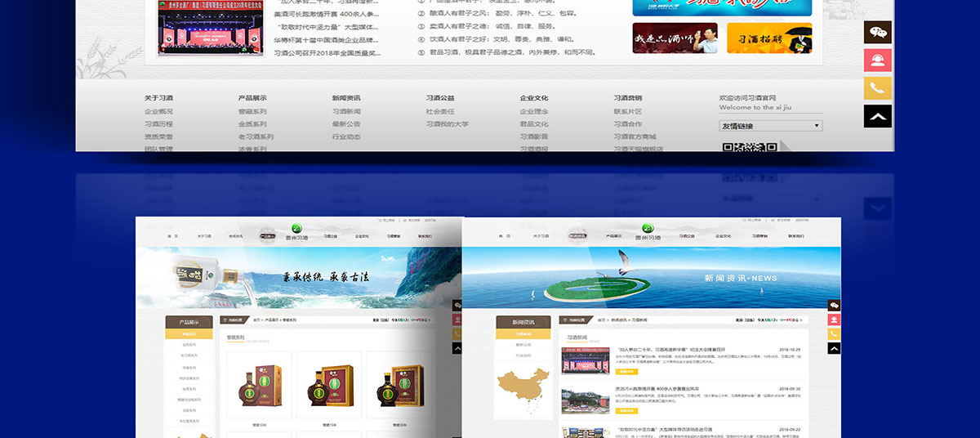Open 我是品酒师 banner on top homepage

click(675, 38)
